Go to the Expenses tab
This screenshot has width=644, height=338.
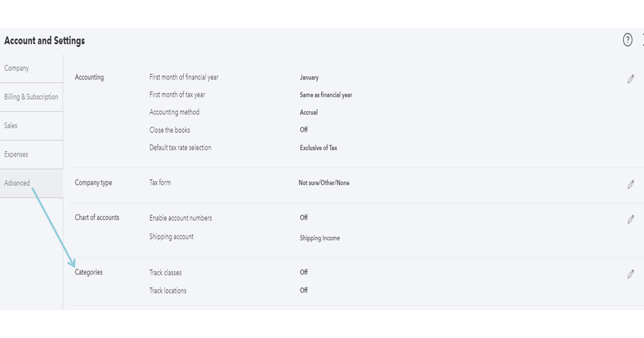[x=16, y=155]
